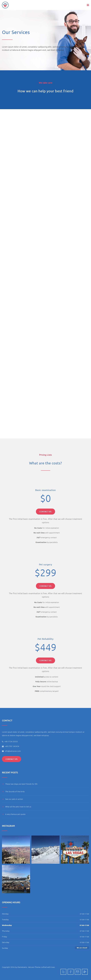Click Contact Us under Basic examination
This screenshot has width=91, height=980.
coord(45,512)
